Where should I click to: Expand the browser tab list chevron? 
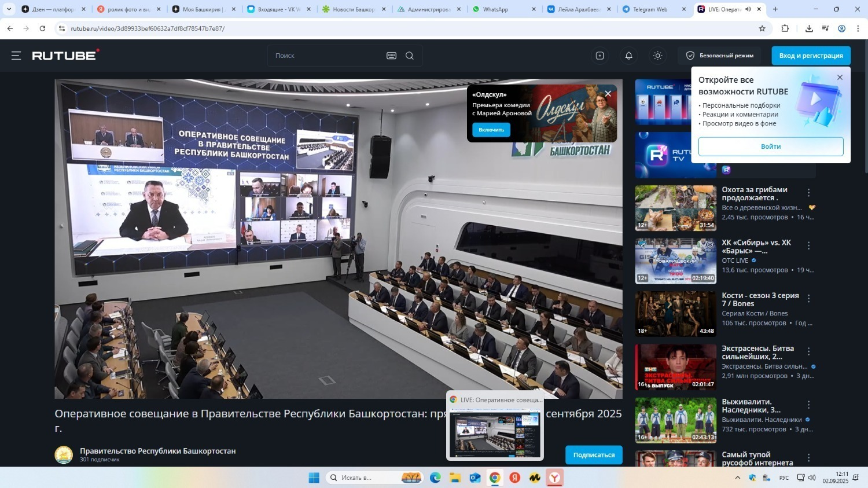9,9
